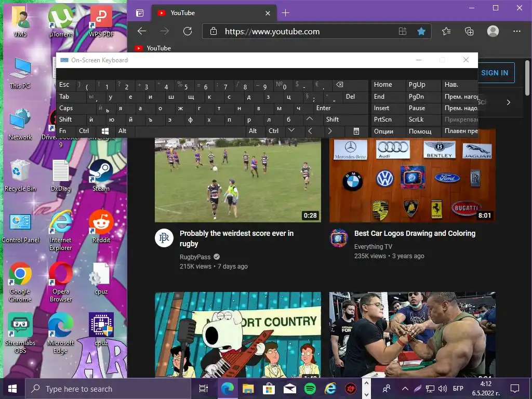Image resolution: width=532 pixels, height=399 pixels.
Task: Open the tab actions menu icon
Action: pos(140,13)
